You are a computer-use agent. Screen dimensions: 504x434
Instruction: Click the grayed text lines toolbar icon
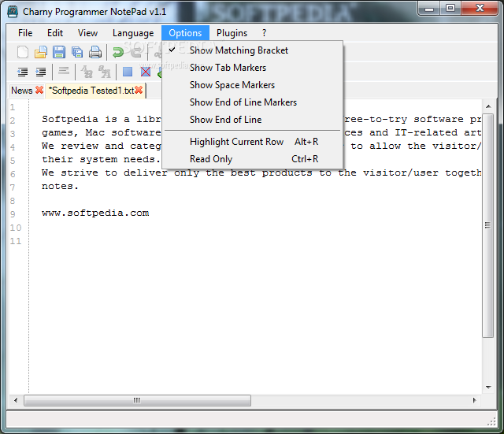tap(64, 71)
